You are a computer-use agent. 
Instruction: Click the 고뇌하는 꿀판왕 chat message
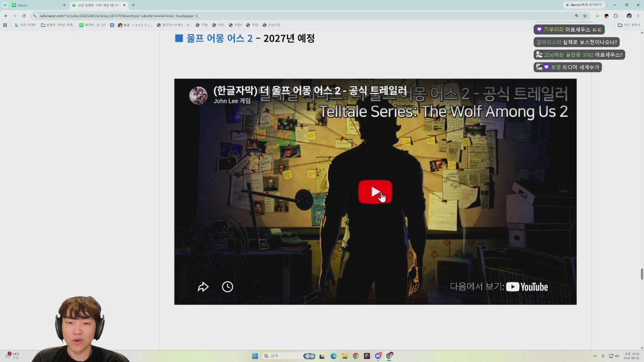(579, 55)
